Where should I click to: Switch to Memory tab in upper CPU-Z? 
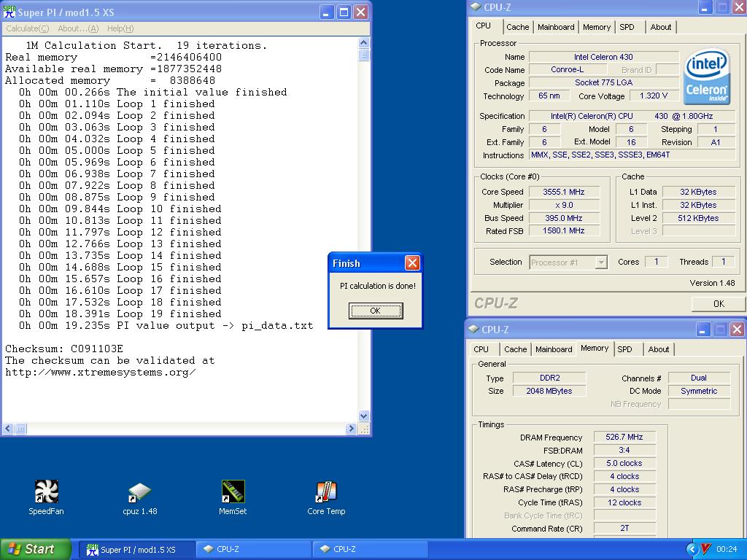point(597,27)
